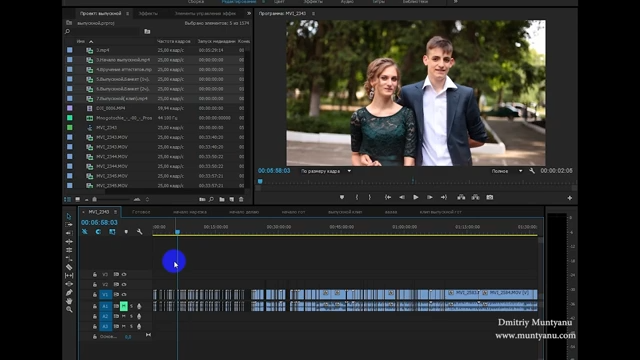Open Program monitor settings wrench

click(x=532, y=171)
